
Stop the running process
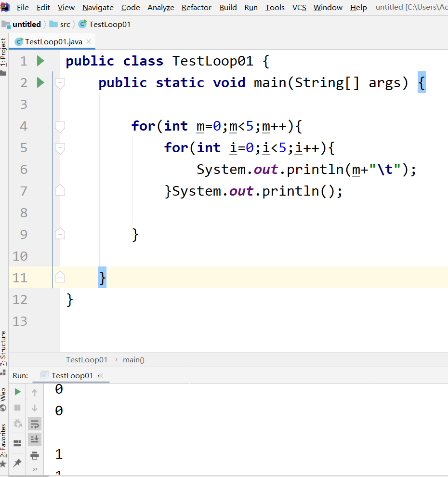tap(18, 408)
